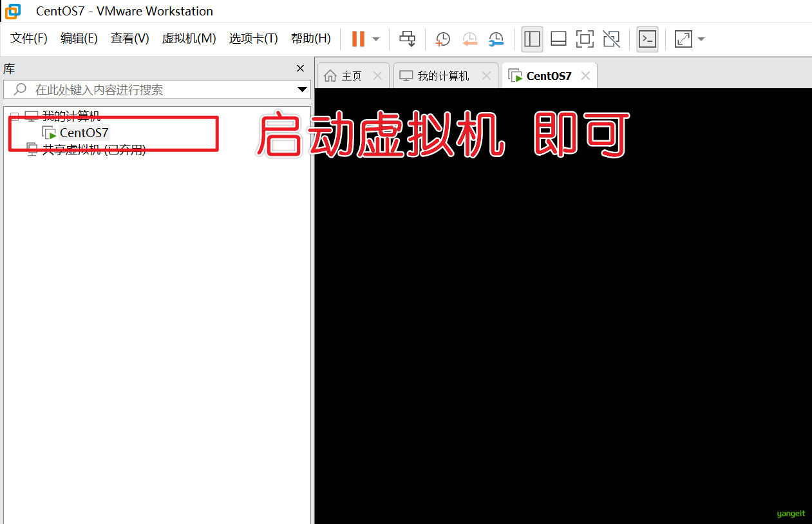Screen dimensions: 812x524
Task: Send Ctrl+Alt+Del to the virtual machine
Action: 407,39
